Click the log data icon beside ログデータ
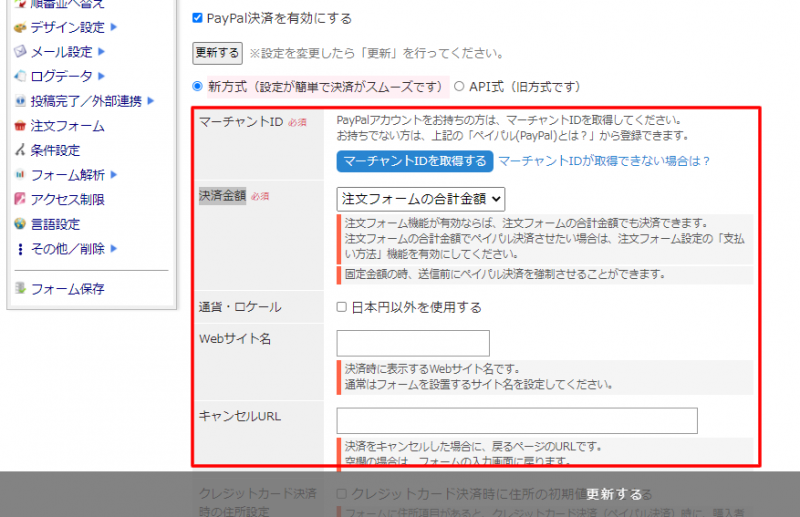The image size is (800, 517). (20, 77)
